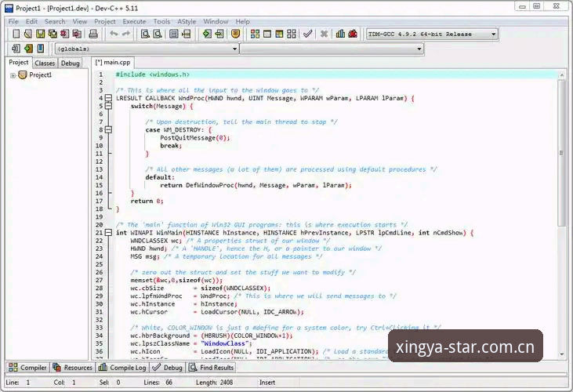The width and height of the screenshot is (573, 392).
Task: Save the file with the floppy disk icon
Action: (x=40, y=34)
